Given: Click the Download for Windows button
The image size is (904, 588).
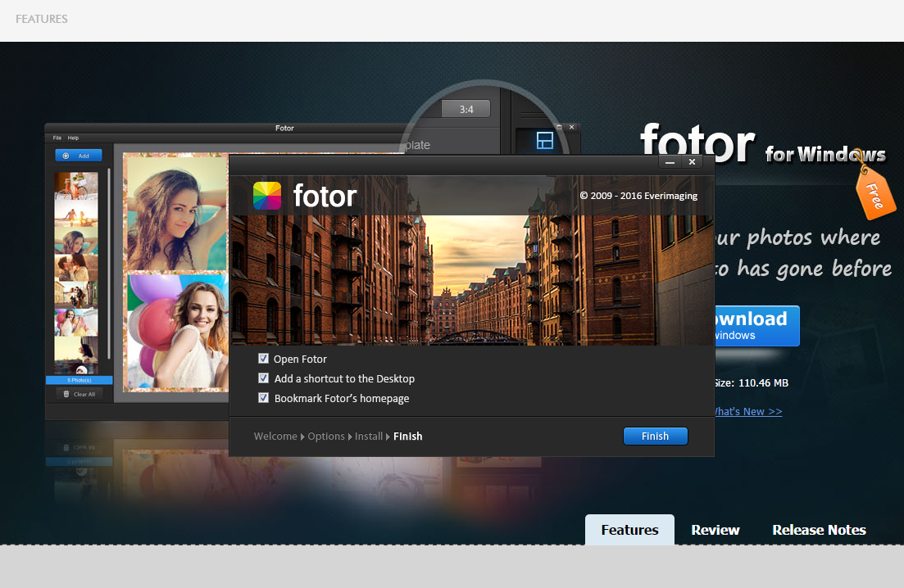Looking at the screenshot, I should point(756,326).
